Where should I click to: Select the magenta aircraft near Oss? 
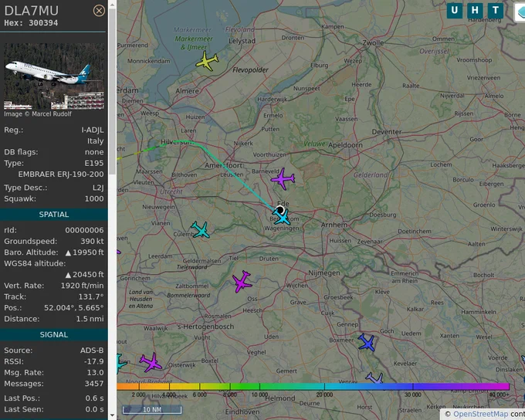coord(242,281)
